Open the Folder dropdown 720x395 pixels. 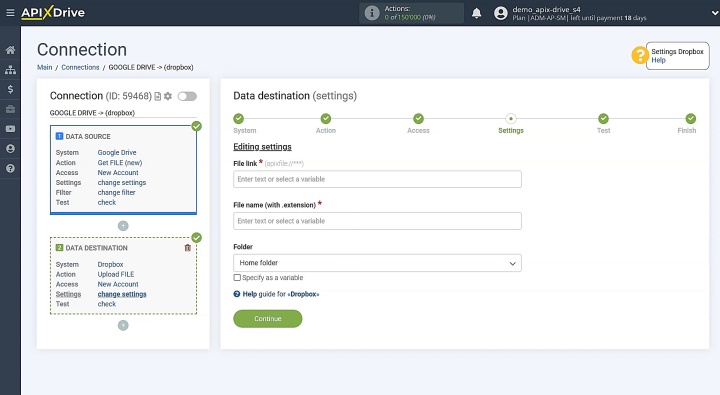[x=377, y=263]
